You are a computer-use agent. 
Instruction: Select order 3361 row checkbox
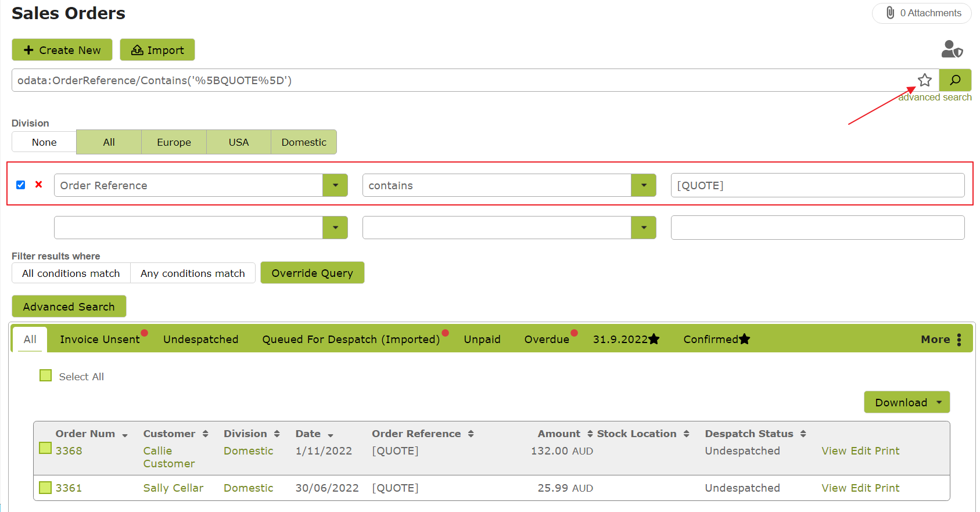click(x=45, y=487)
